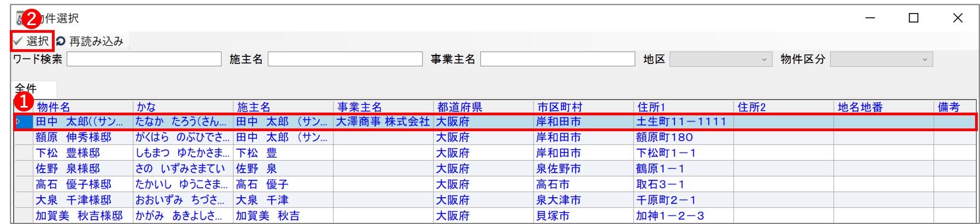Select the 下松 豊様邸 property row
This screenshot has width=980, height=224.
click(x=68, y=153)
